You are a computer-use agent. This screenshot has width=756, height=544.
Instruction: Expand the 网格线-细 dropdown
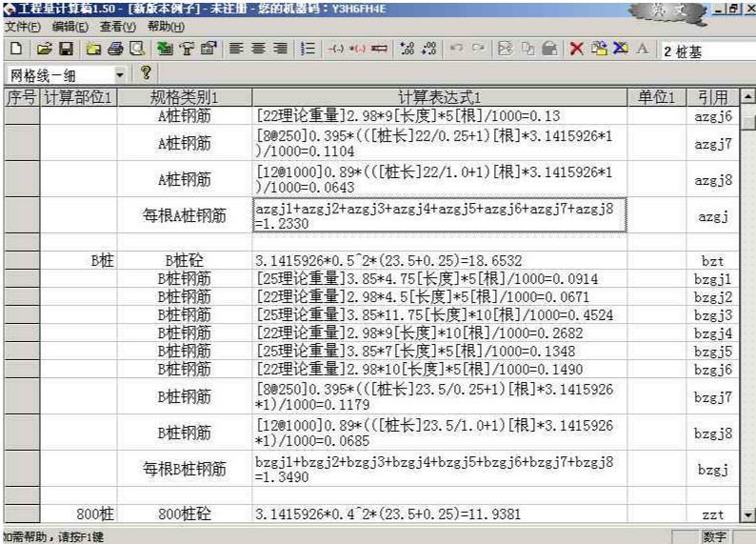pos(120,74)
